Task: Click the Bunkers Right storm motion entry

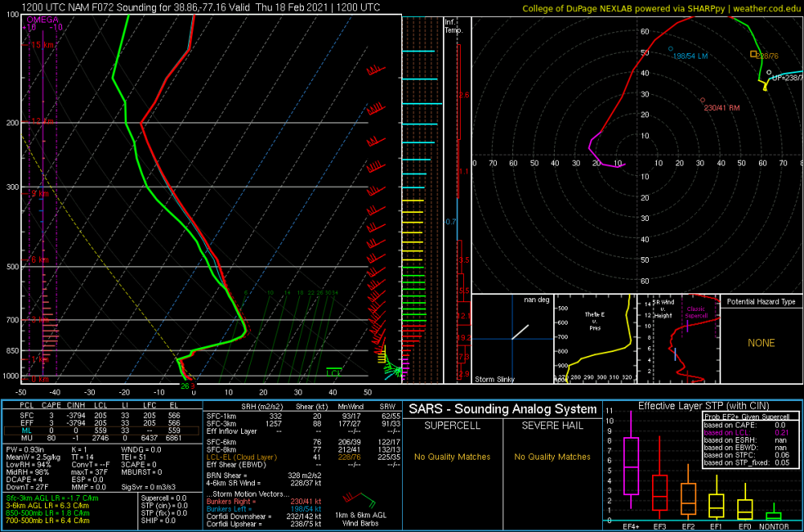Action: tap(264, 501)
